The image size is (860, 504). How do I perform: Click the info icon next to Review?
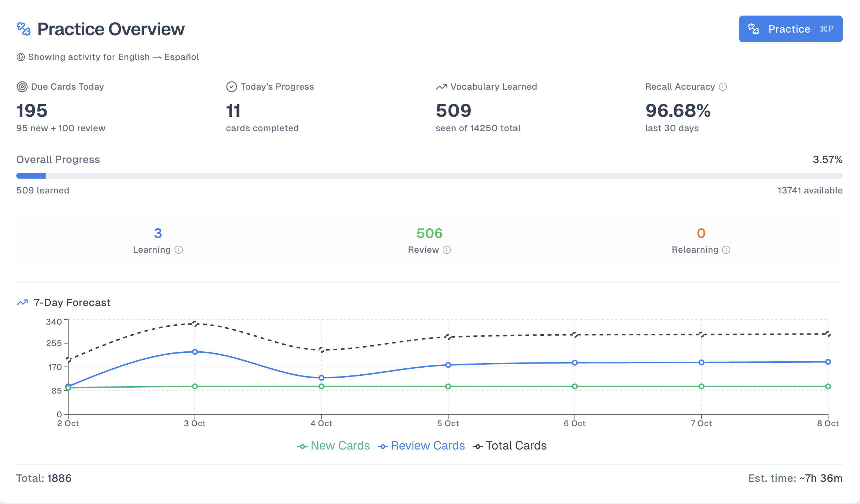446,250
